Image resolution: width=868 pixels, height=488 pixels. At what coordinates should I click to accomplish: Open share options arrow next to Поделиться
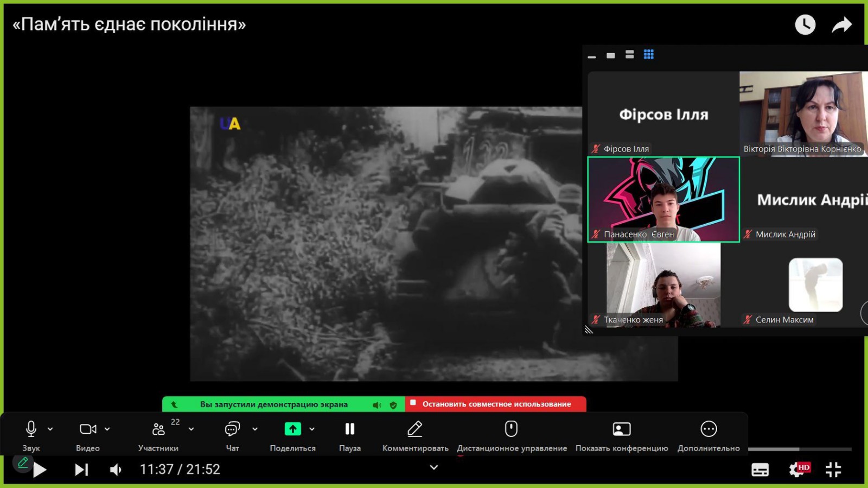312,429
